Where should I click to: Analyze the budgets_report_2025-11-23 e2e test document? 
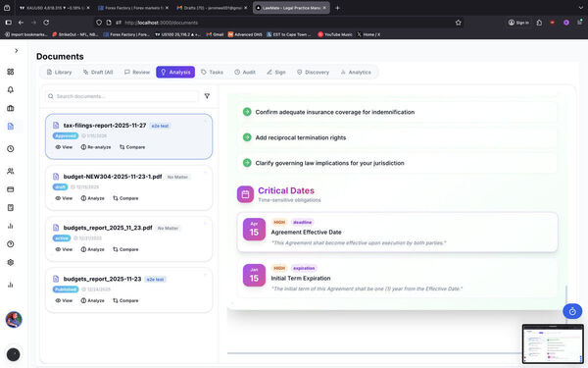[93, 301]
